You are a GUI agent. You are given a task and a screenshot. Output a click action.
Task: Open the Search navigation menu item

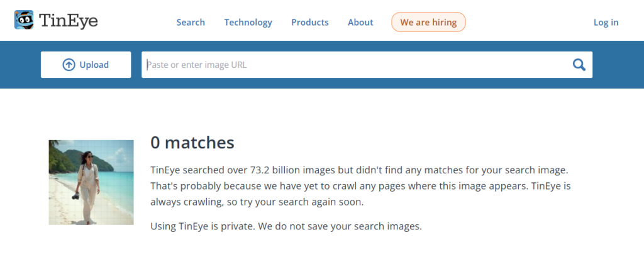(191, 22)
